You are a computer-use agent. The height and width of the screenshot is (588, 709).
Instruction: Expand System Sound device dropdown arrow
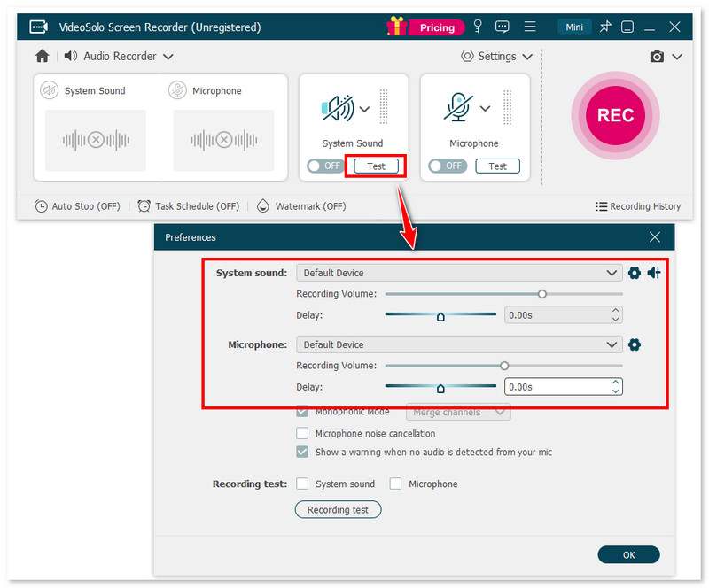[364, 109]
